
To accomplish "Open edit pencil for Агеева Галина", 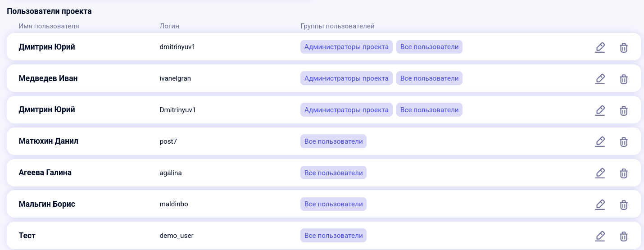I will tap(600, 173).
